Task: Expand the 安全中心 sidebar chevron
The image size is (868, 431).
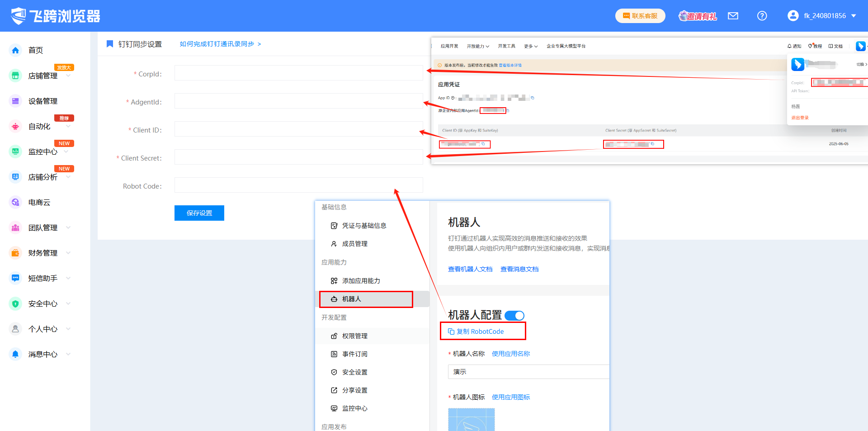Action: click(x=68, y=303)
